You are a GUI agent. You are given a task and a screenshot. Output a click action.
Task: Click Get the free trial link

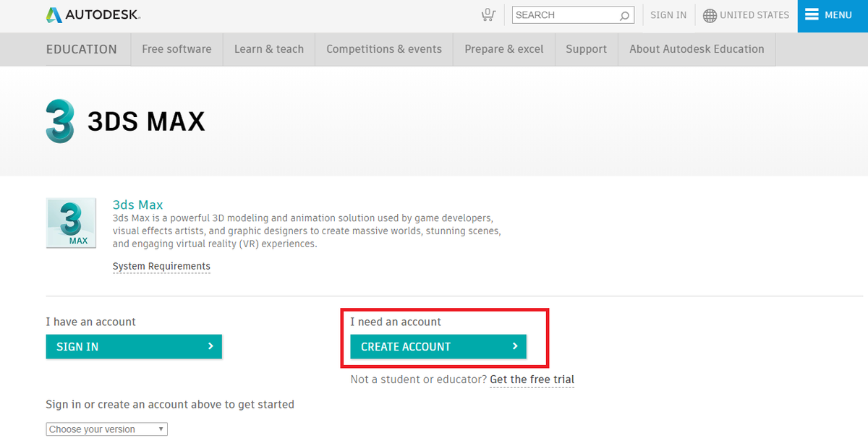coord(532,379)
